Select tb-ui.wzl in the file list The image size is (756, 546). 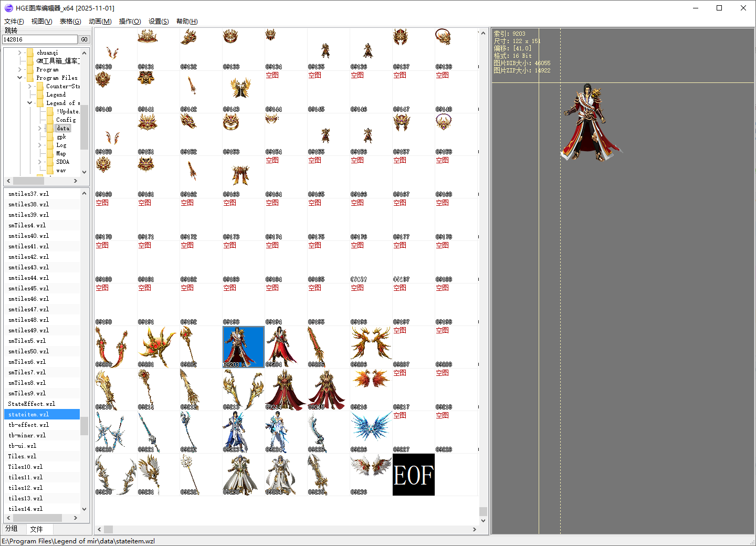point(42,446)
